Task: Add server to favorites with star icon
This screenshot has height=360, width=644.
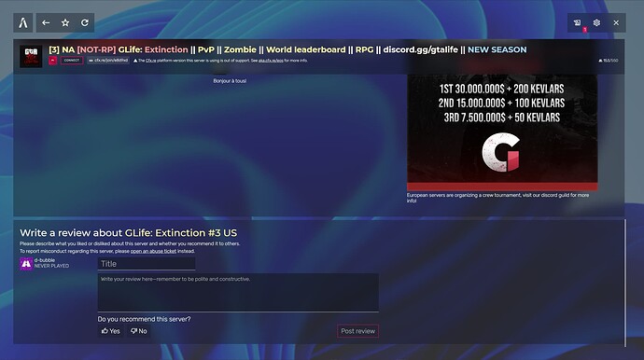Action: coord(65,23)
